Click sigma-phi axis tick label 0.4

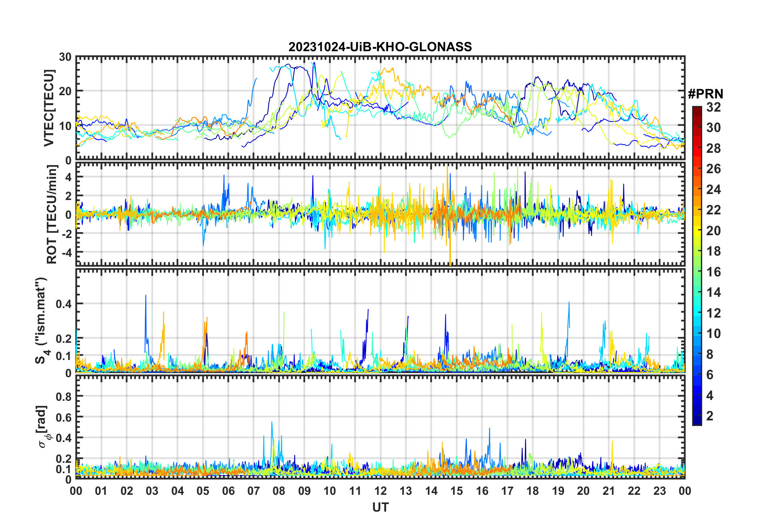pyautogui.click(x=64, y=438)
